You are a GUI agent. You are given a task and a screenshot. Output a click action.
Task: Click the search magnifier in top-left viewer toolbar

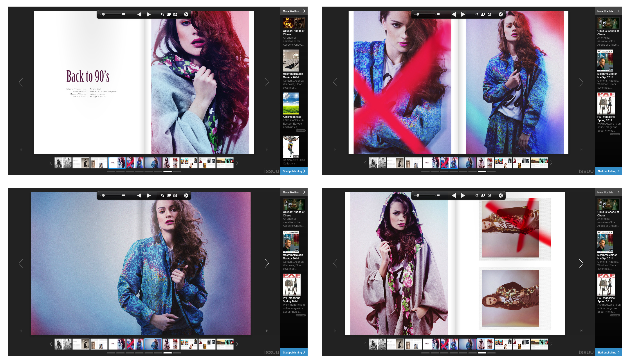point(162,14)
